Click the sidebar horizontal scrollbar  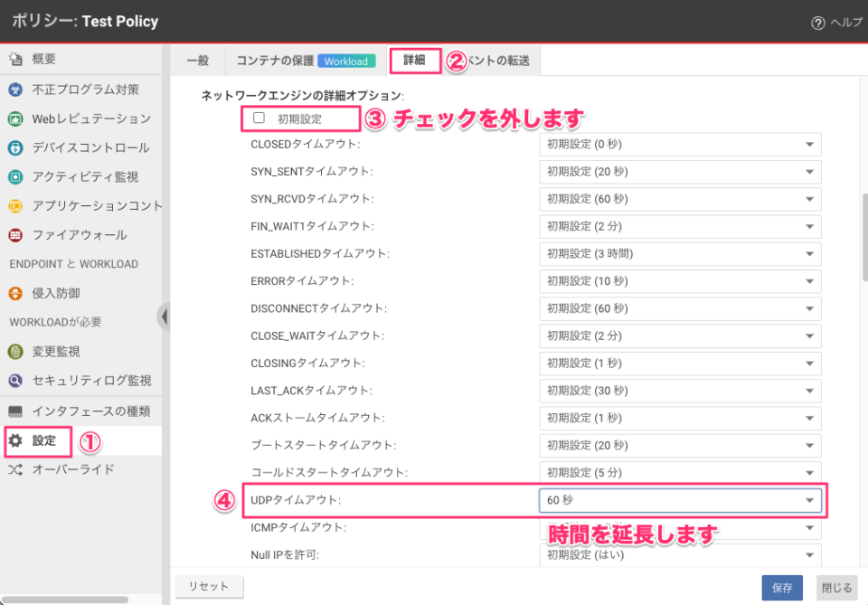65,600
